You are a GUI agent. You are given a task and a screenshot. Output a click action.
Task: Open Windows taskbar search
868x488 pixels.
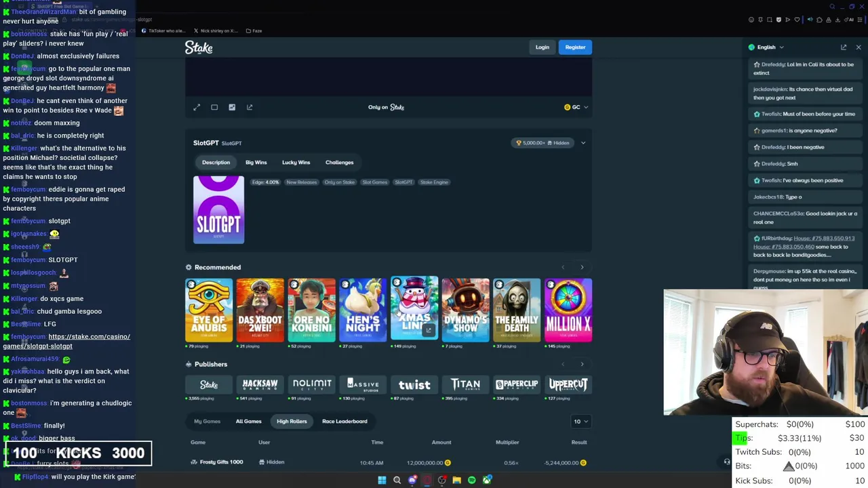coord(397,481)
